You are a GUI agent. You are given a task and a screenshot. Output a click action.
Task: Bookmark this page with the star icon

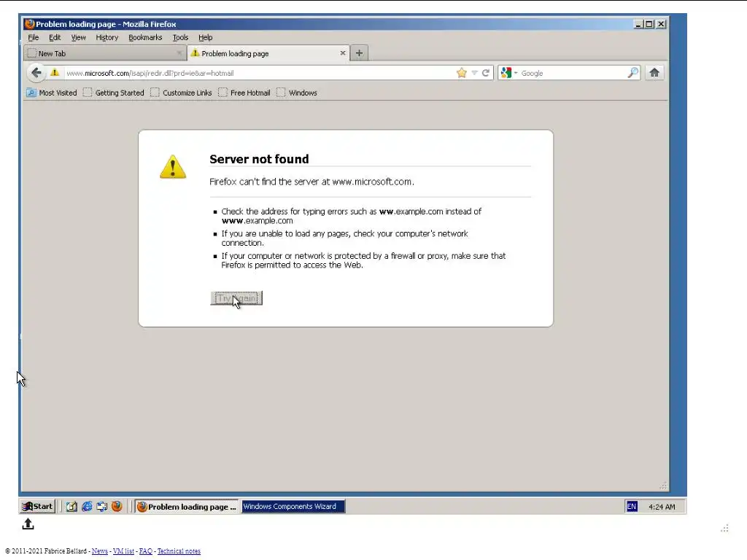coord(461,73)
